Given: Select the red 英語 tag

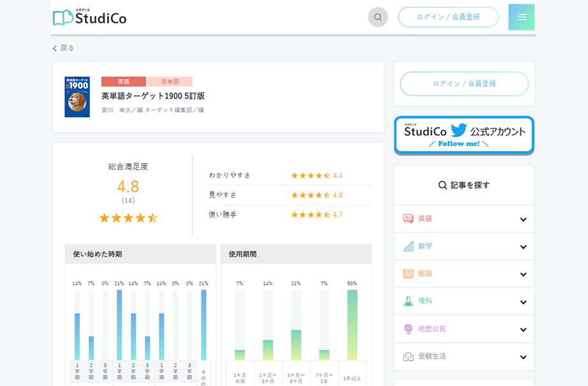Looking at the screenshot, I should point(123,82).
